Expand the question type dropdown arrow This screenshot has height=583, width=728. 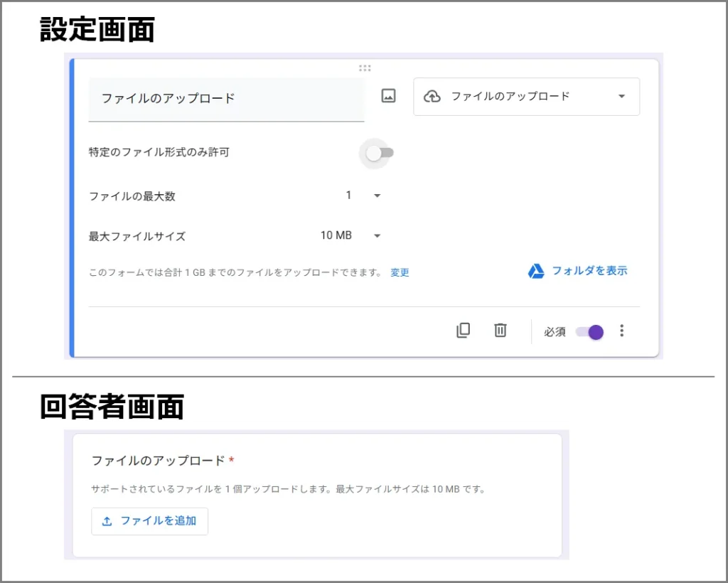[x=621, y=97]
